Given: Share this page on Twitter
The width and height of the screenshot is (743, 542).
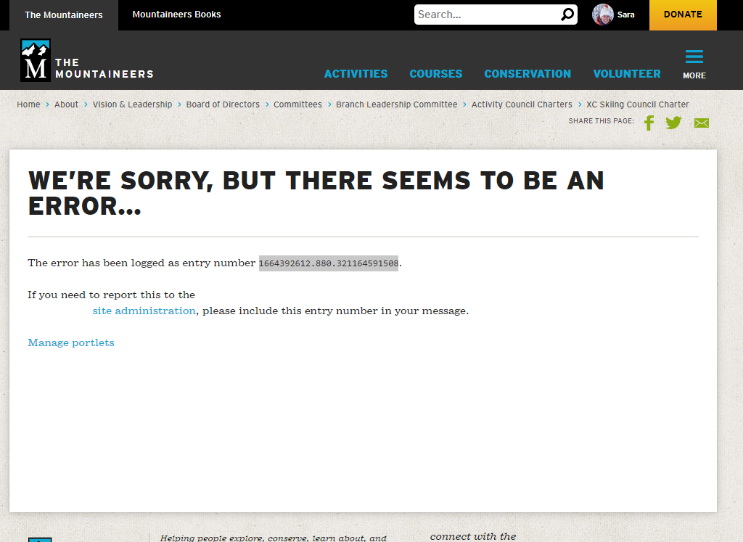Looking at the screenshot, I should [674, 123].
